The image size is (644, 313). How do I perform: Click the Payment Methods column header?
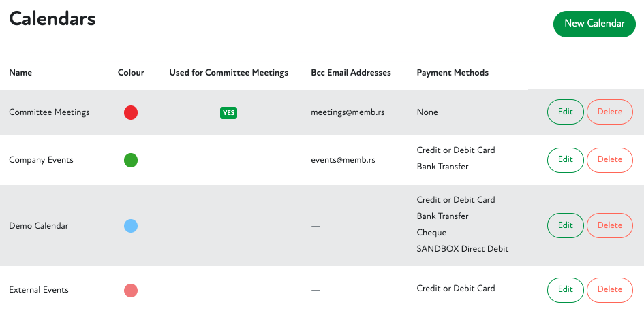453,73
